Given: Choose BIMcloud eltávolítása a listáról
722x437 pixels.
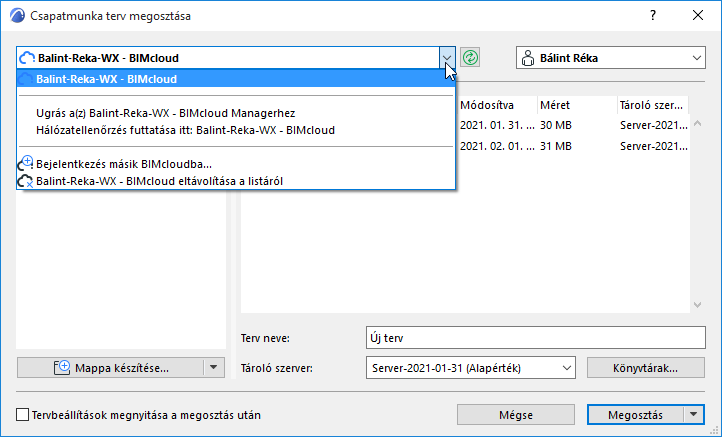Looking at the screenshot, I should tap(159, 181).
